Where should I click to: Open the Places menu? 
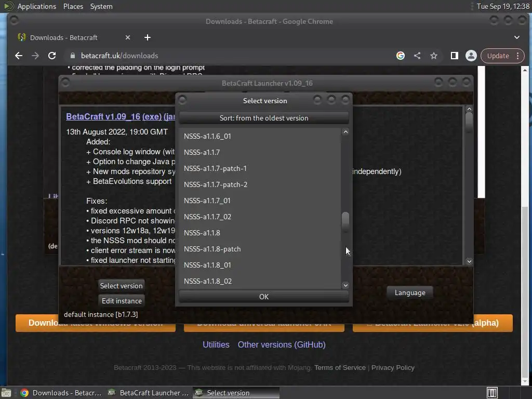tap(73, 6)
